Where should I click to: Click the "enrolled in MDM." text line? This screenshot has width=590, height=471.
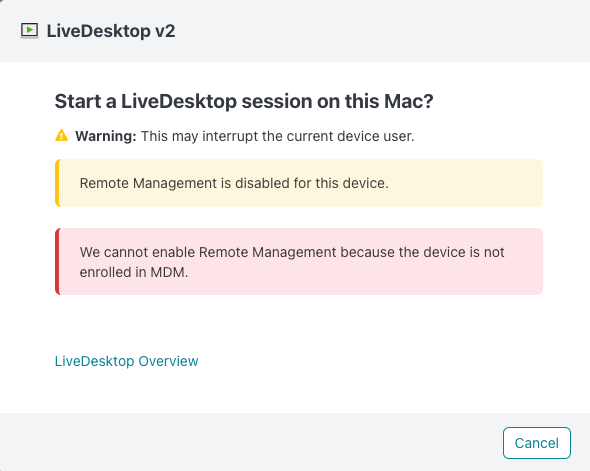point(134,272)
